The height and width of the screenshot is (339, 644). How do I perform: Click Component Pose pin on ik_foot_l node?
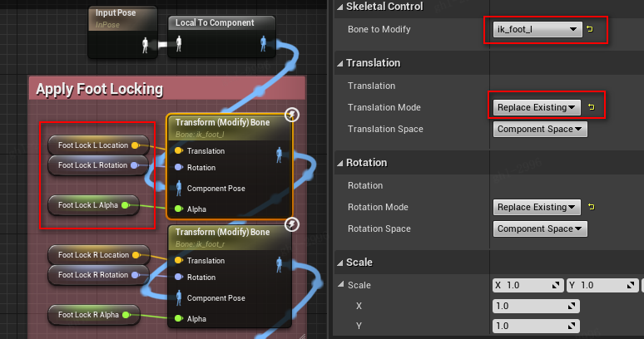[x=177, y=189]
